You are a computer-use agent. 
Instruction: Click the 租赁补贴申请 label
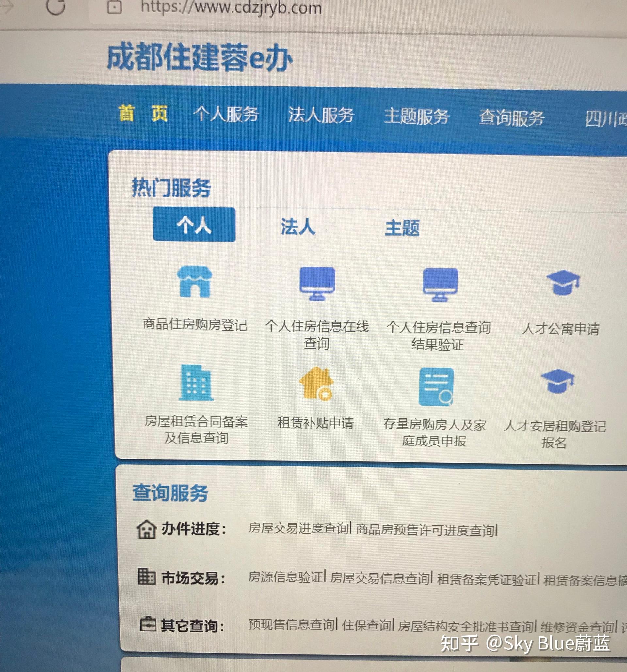pos(315,423)
